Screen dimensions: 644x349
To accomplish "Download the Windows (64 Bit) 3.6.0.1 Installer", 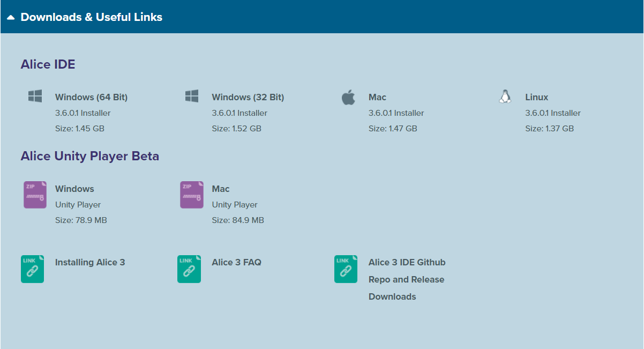I will pos(91,97).
